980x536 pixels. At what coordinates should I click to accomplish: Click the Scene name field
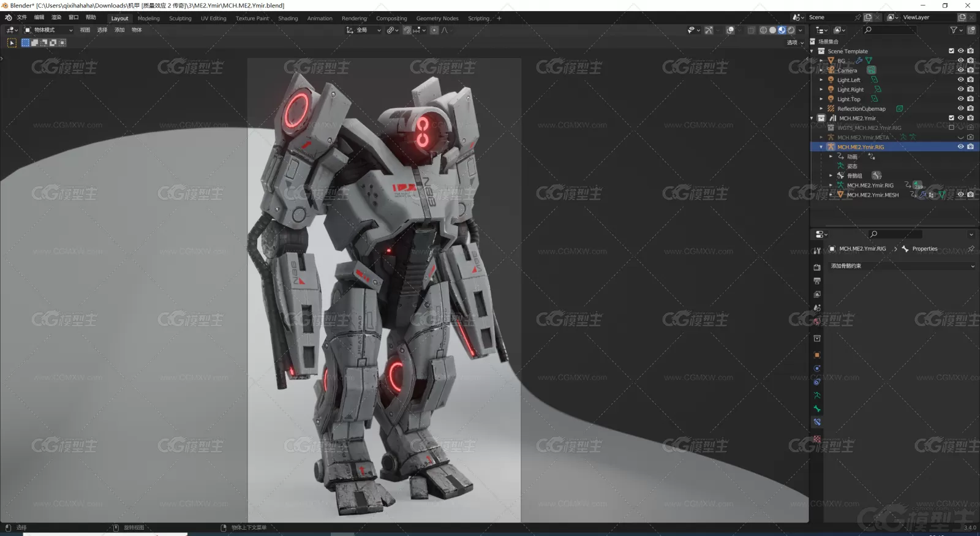coord(831,17)
